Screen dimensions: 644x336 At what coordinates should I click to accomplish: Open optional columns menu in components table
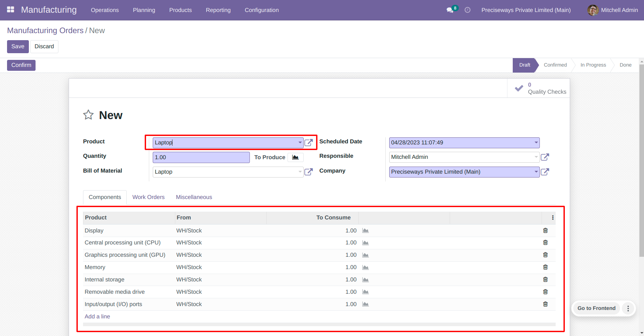[x=553, y=218]
